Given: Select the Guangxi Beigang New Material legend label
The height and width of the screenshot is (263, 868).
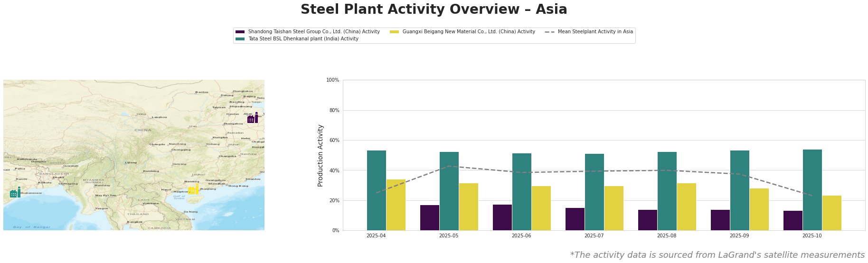Looking at the screenshot, I should 468,32.
